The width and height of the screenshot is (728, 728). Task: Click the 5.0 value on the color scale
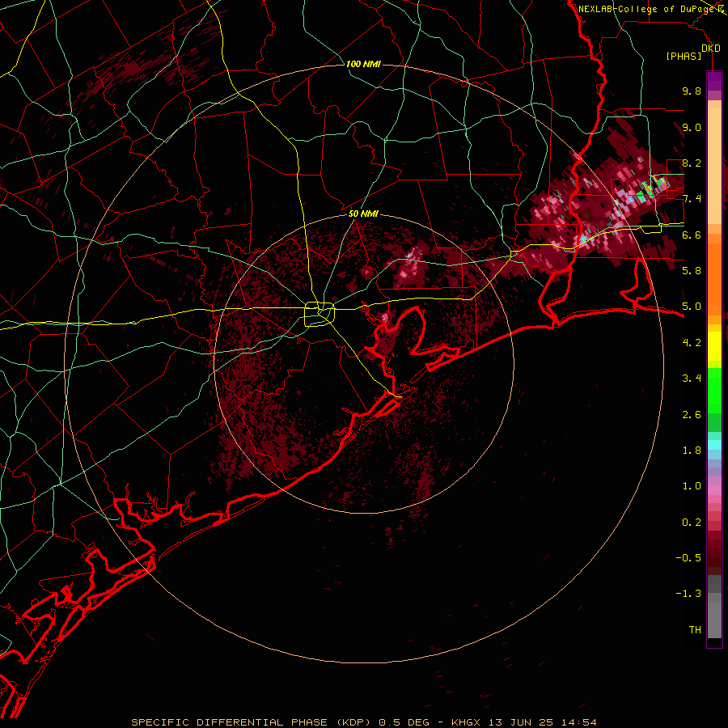[692, 307]
